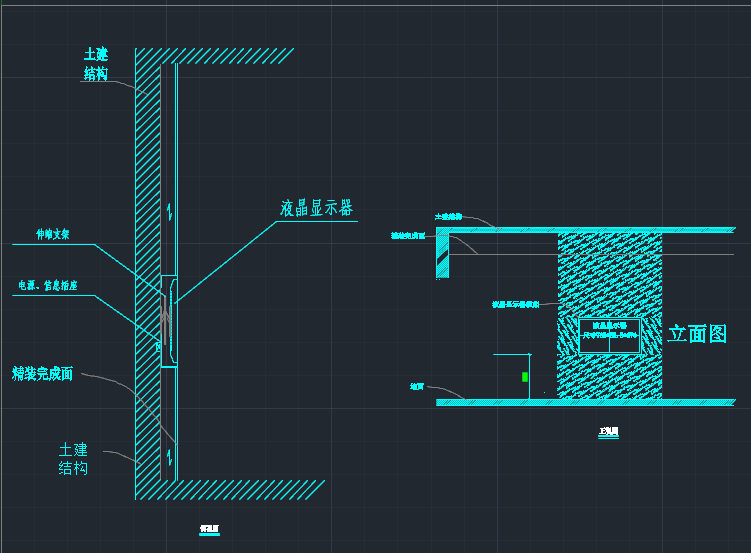Select the 液晶显示器 annotation text
The width and height of the screenshot is (751, 553).
(x=316, y=208)
